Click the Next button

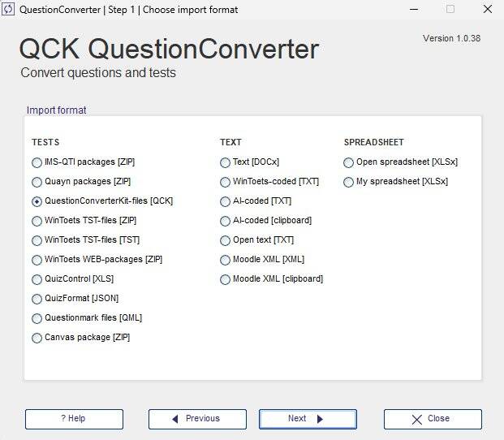pyautogui.click(x=308, y=419)
